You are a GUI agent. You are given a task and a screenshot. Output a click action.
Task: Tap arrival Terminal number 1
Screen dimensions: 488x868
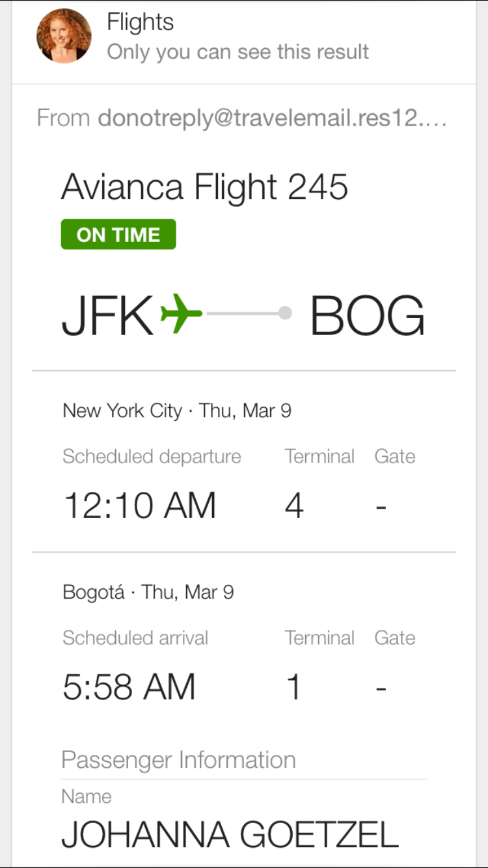tap(294, 687)
